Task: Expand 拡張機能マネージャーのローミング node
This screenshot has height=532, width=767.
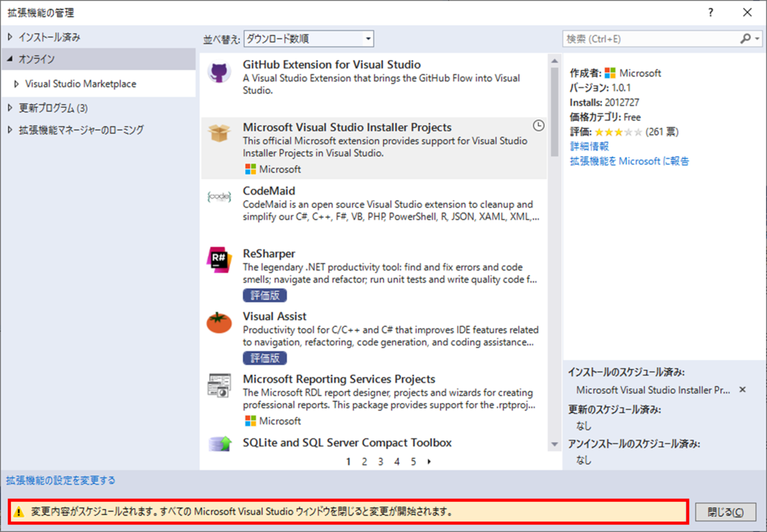Action: (10, 130)
